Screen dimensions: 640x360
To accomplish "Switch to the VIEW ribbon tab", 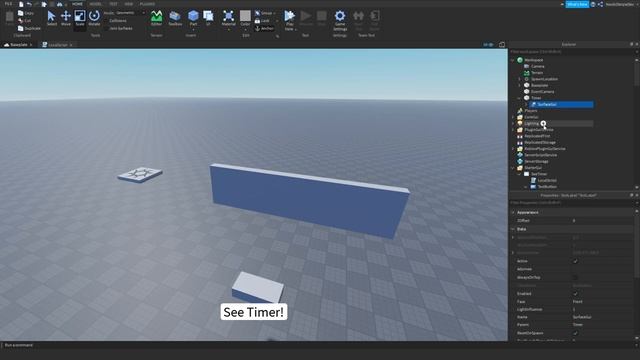I will 129,4.
